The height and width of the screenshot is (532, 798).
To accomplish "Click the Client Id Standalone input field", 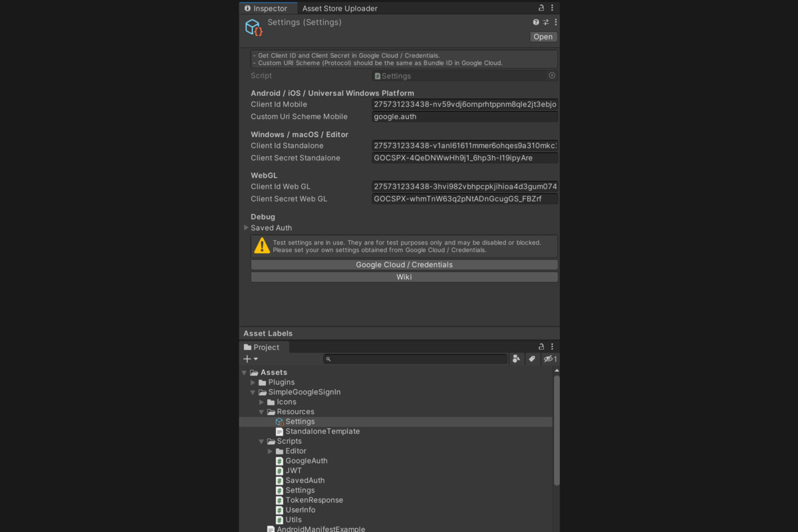I will point(465,146).
